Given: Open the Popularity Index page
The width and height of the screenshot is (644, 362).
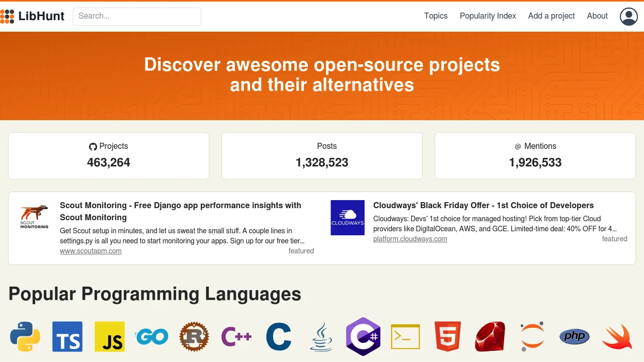Looking at the screenshot, I should (x=488, y=16).
